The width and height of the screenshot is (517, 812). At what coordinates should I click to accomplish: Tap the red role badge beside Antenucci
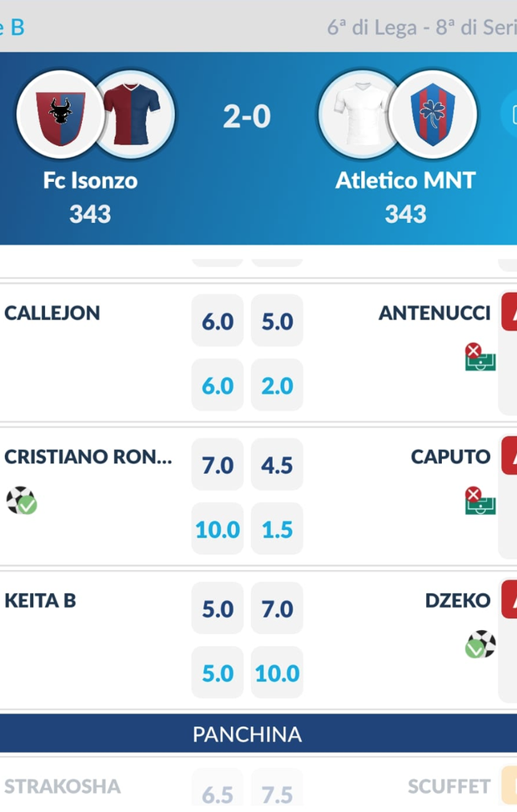coord(509,312)
